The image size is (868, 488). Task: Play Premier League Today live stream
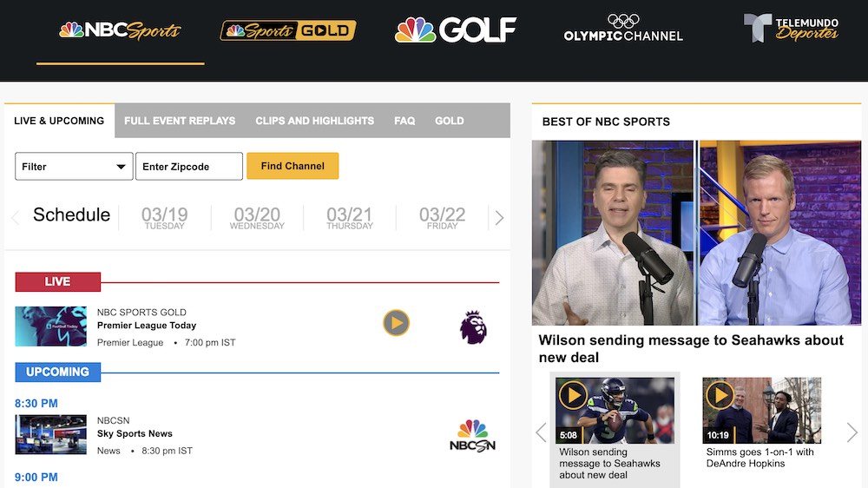click(397, 323)
